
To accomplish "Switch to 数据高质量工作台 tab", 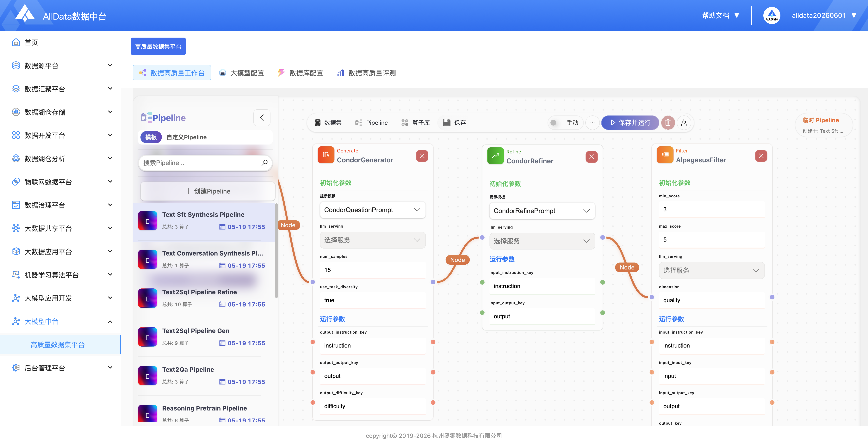I will (x=171, y=73).
